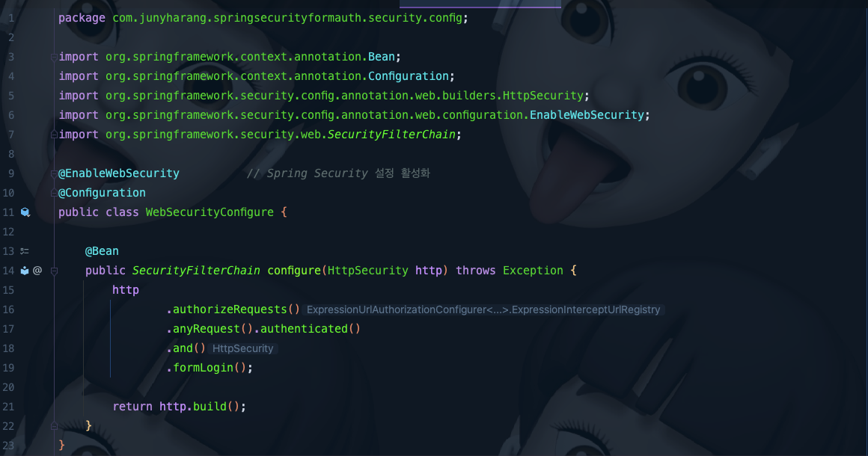Click the Spring bean gutter icon beside WebSecurityConfigure class
Image resolution: width=868 pixels, height=456 pixels.
(x=25, y=212)
